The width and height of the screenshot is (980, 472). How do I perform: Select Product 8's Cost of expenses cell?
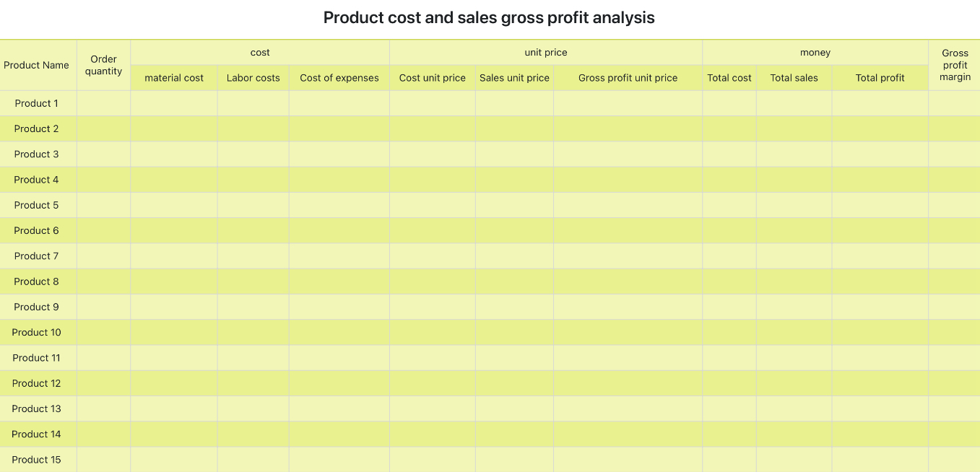click(339, 281)
